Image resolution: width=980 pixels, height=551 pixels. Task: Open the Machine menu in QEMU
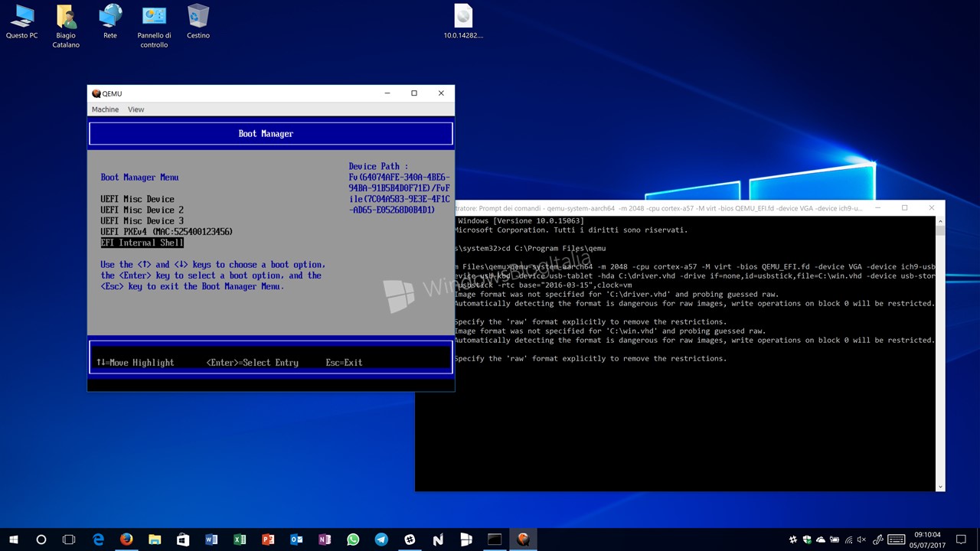105,109
